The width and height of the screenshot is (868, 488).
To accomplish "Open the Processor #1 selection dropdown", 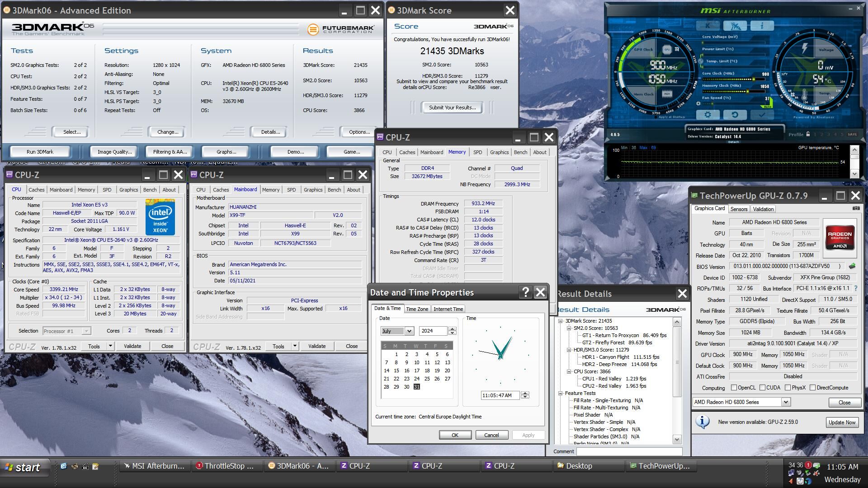I will click(67, 331).
